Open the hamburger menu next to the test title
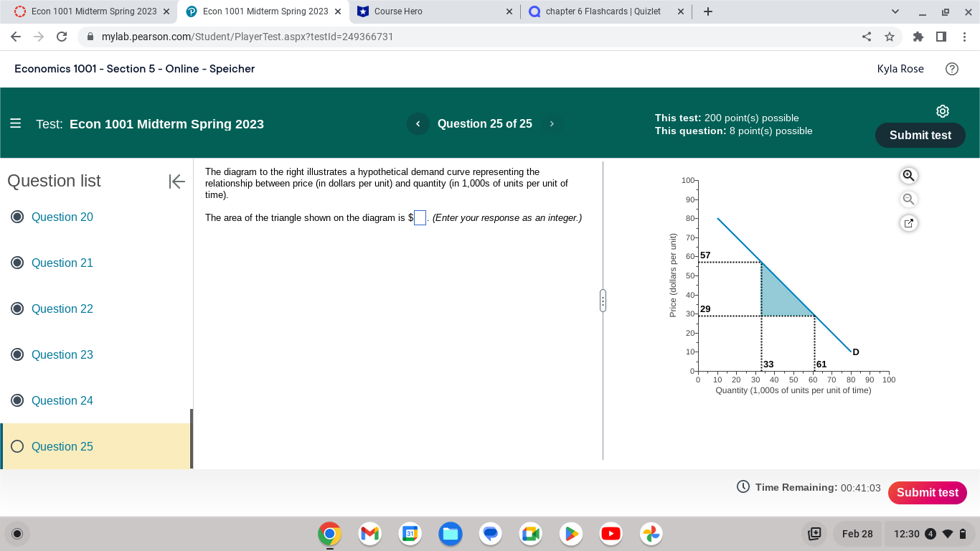The width and height of the screenshot is (980, 551). (15, 123)
